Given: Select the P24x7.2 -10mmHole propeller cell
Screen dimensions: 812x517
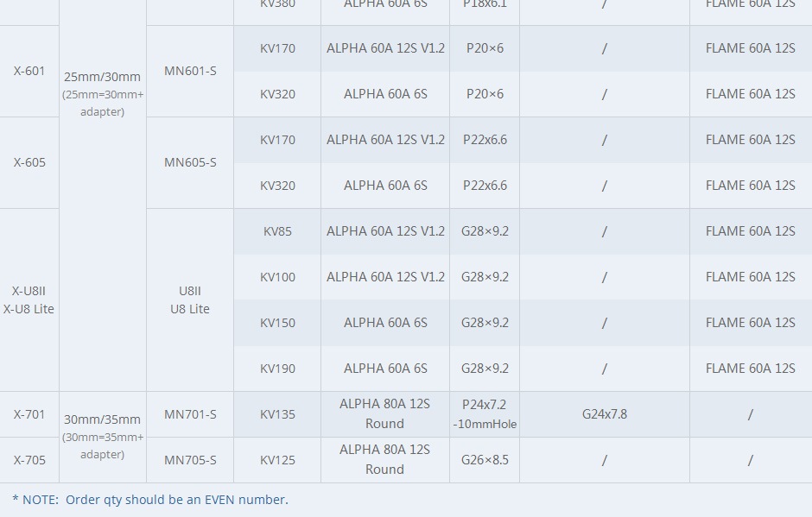Looking at the screenshot, I should (485, 414).
